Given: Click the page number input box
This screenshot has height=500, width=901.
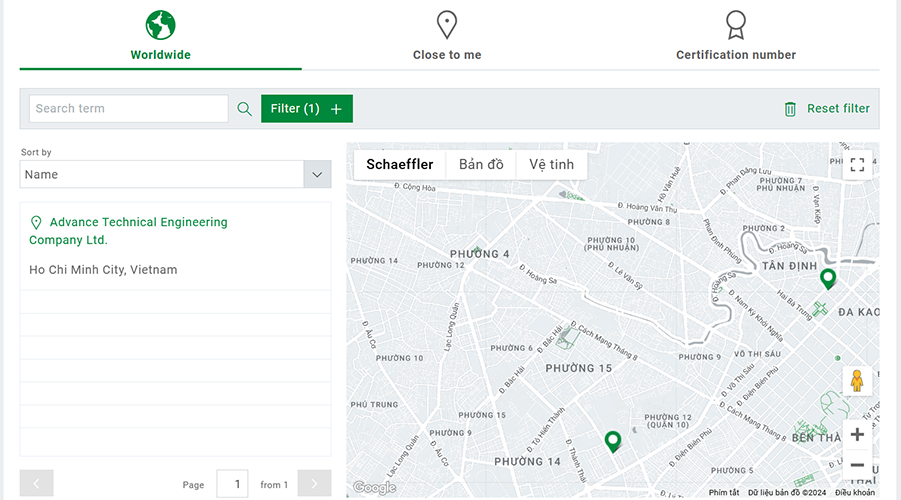Looking at the screenshot, I should tap(232, 484).
